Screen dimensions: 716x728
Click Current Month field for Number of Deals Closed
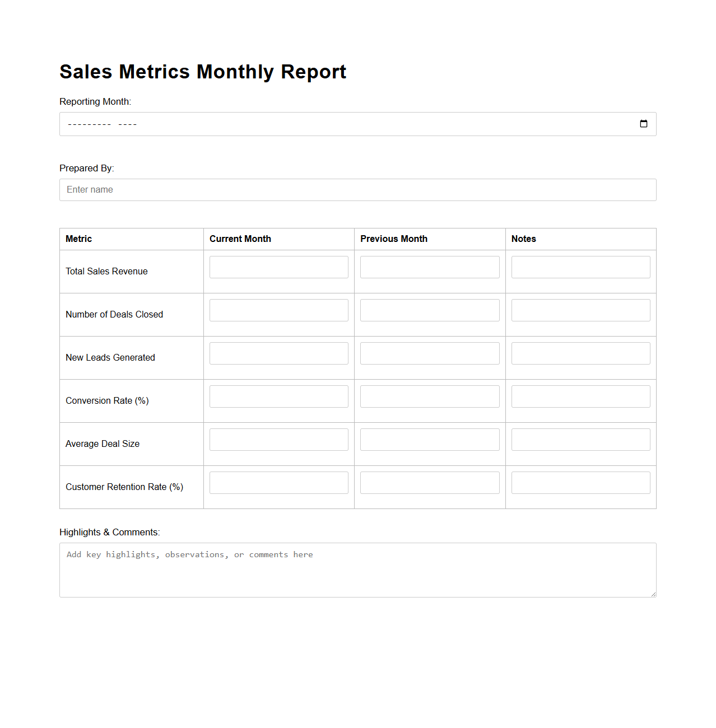point(278,310)
